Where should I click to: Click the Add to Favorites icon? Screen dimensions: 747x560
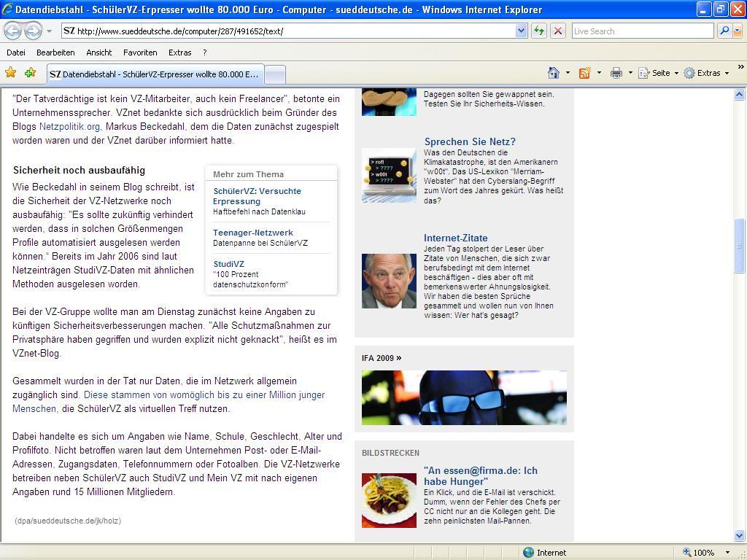click(x=30, y=73)
